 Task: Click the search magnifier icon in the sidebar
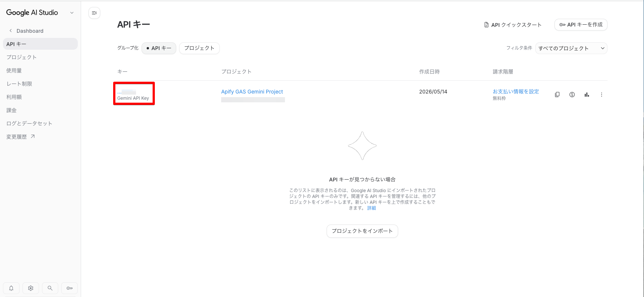point(50,288)
